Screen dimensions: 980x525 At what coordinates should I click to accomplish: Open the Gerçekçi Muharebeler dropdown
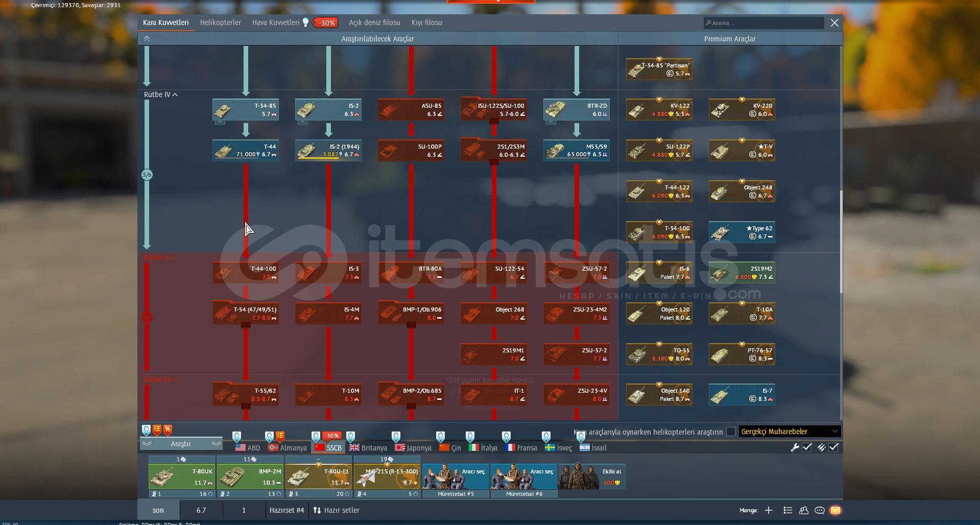coord(790,432)
